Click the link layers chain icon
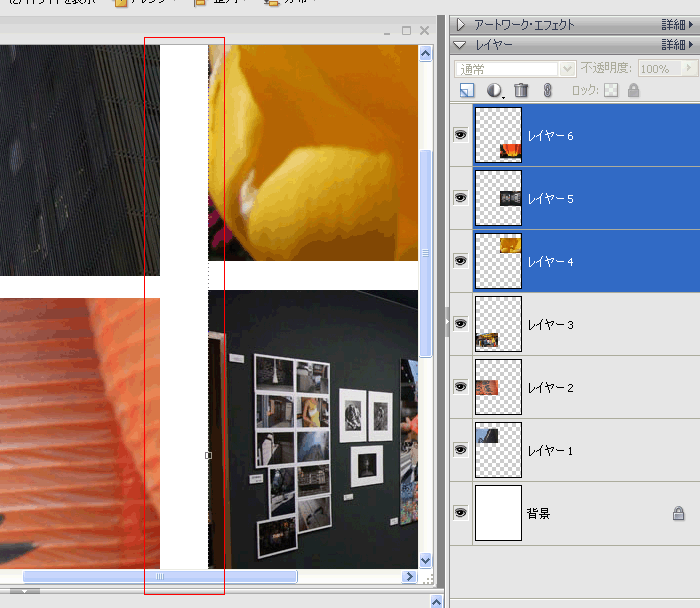This screenshot has width=700, height=608. click(x=547, y=91)
